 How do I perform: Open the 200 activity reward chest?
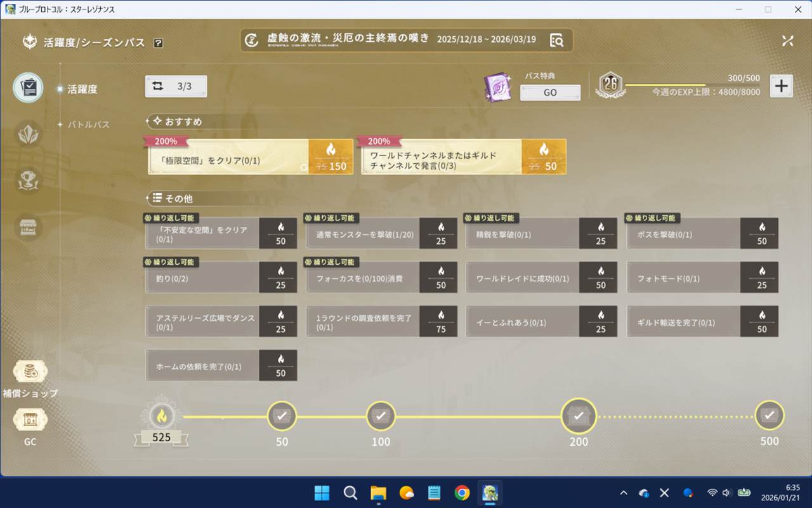pos(578,417)
